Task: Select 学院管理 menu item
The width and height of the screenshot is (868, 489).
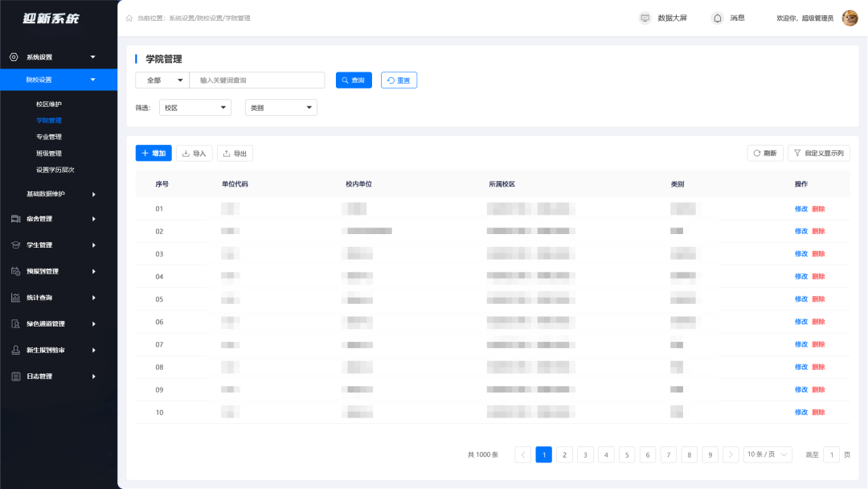Action: (49, 120)
